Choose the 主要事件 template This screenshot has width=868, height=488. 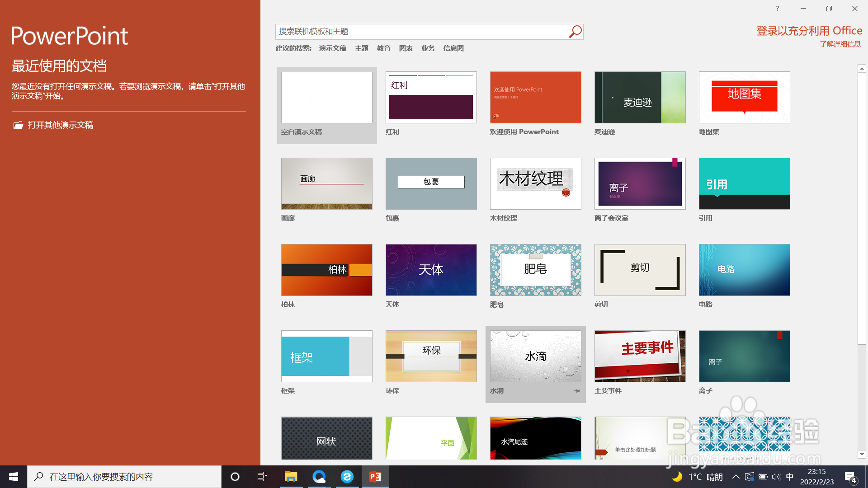coord(640,357)
